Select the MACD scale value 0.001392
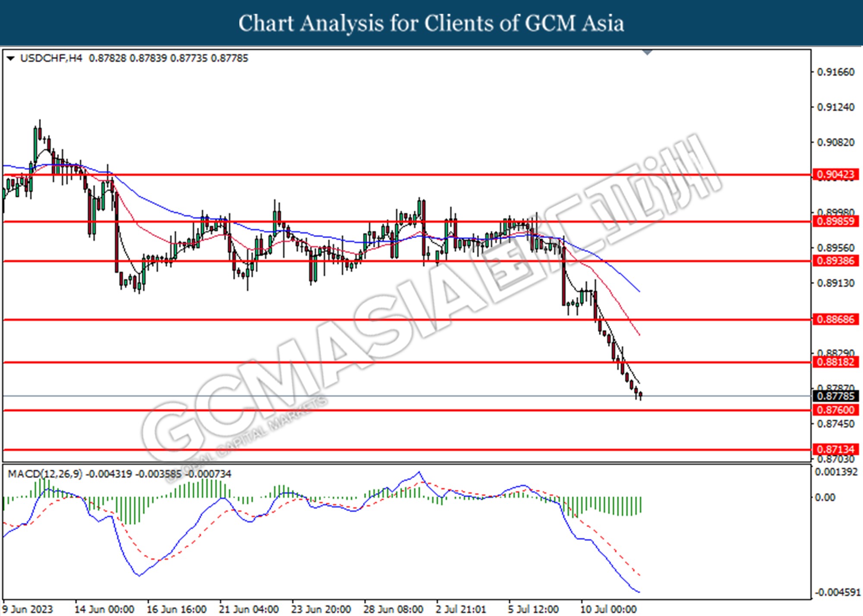The height and width of the screenshot is (616, 863). click(x=836, y=472)
